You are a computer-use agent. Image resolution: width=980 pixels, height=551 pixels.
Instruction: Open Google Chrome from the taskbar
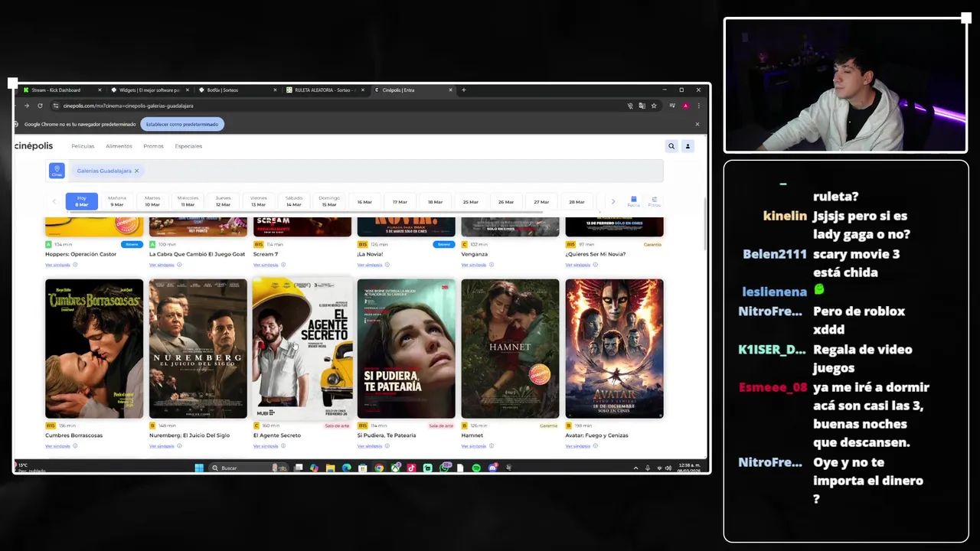click(x=379, y=468)
